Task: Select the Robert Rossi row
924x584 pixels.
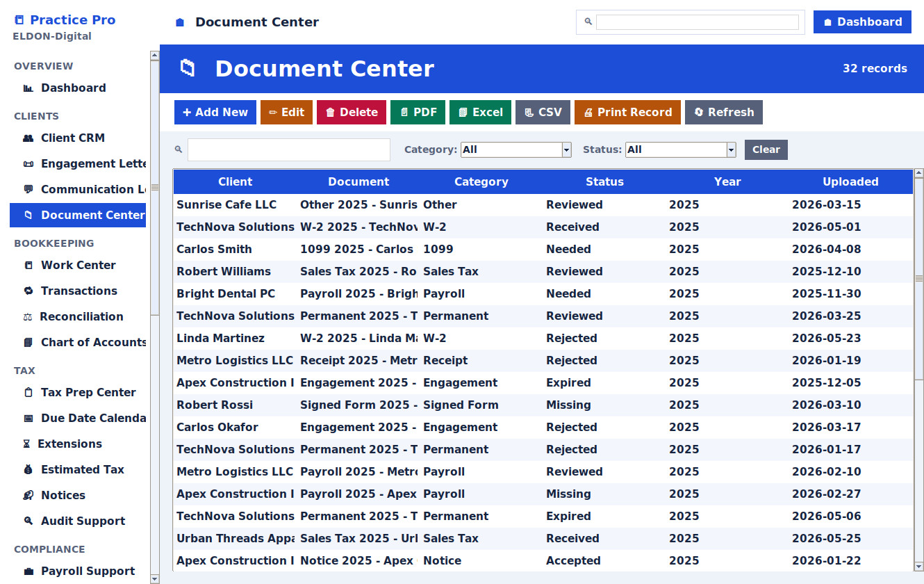Action: click(x=543, y=405)
